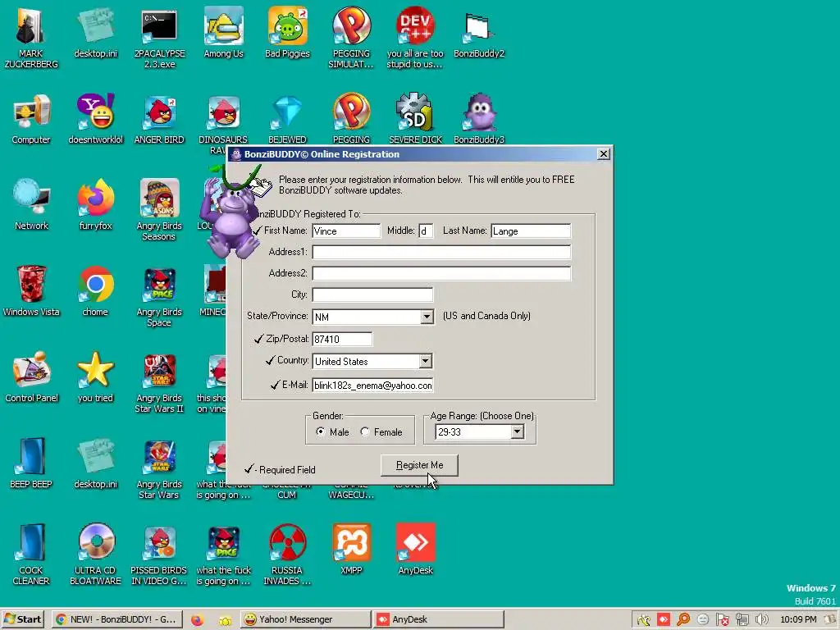
Task: Select the ANGER BIRD icon
Action: tap(159, 118)
